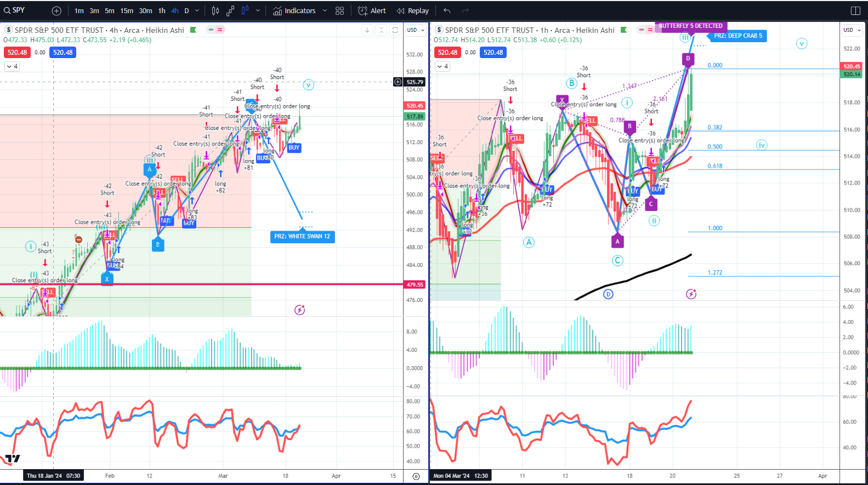Click the PRZ: DEEP CRAB 5 label
The image size is (868, 485).
point(738,36)
